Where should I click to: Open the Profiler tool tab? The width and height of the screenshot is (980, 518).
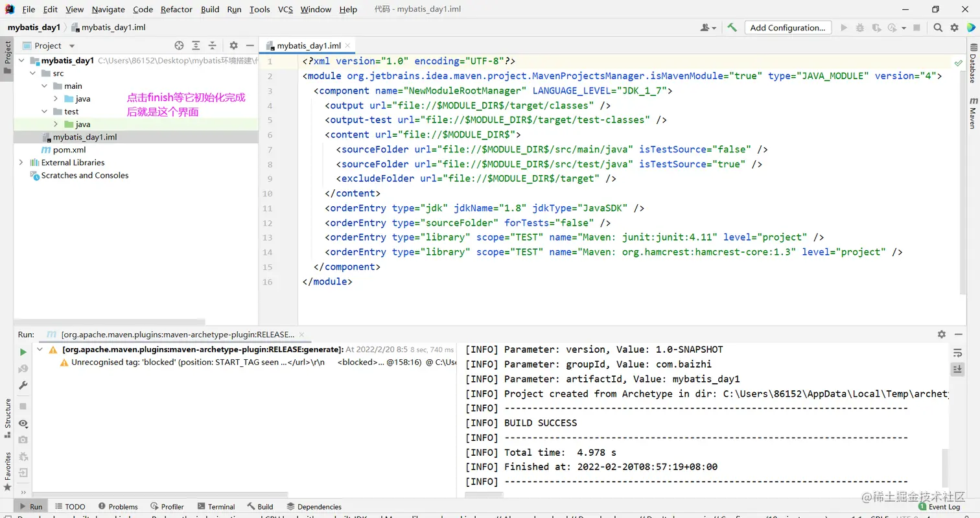pos(167,506)
